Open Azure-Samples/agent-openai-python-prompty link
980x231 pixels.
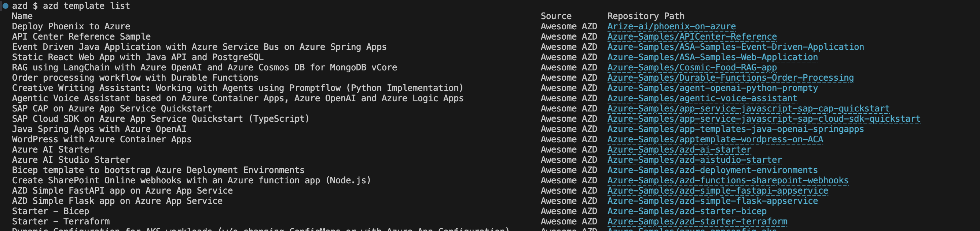point(713,88)
